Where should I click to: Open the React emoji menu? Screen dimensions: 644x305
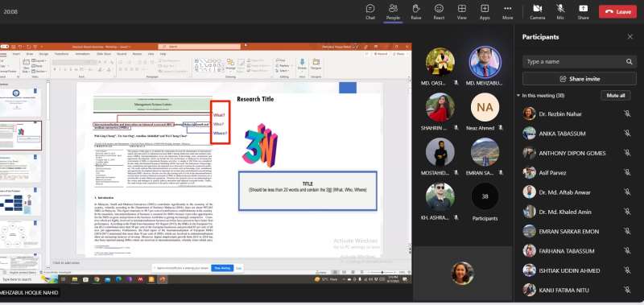pyautogui.click(x=439, y=12)
